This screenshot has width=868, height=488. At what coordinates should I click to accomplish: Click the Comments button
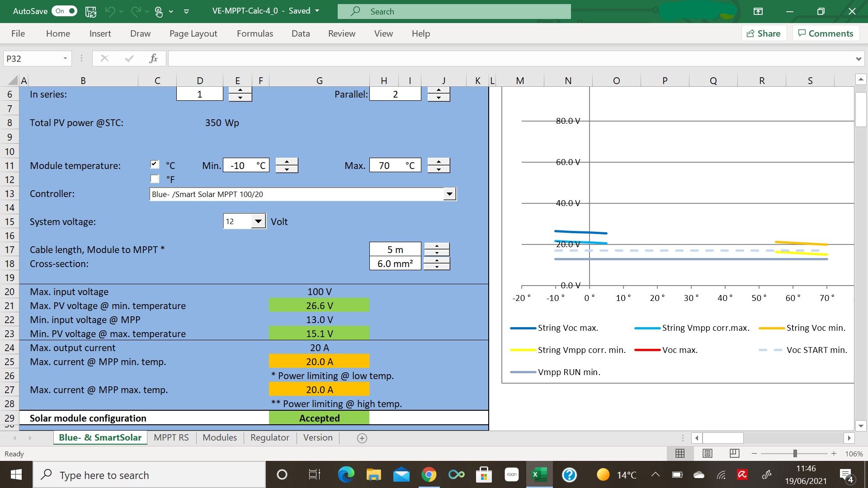click(826, 33)
